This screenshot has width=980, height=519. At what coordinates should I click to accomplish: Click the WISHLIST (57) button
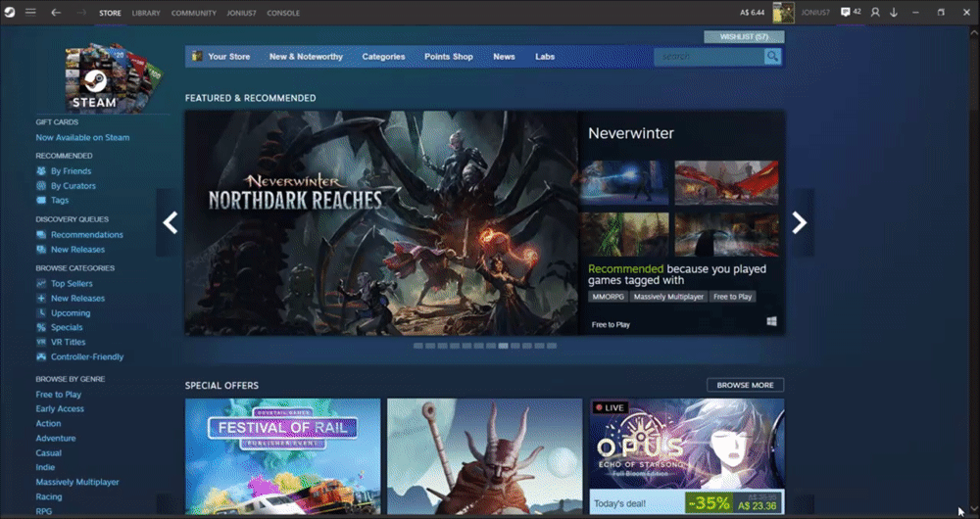[x=744, y=37]
